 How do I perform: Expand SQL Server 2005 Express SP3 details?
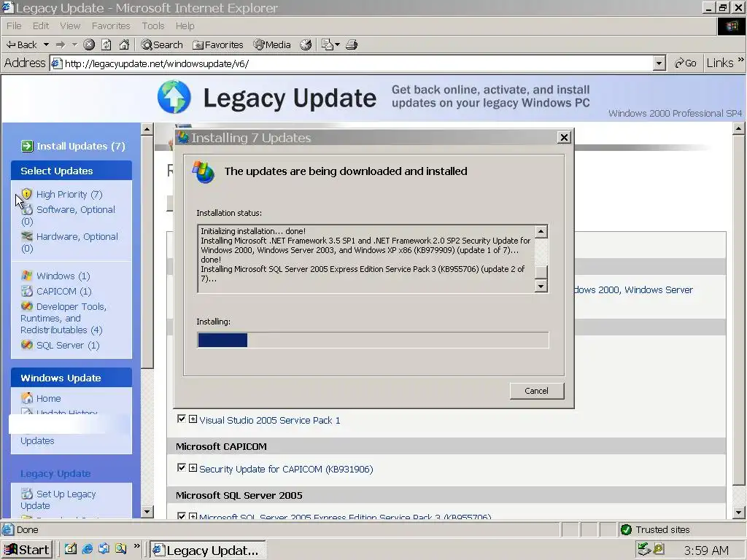[193, 516]
